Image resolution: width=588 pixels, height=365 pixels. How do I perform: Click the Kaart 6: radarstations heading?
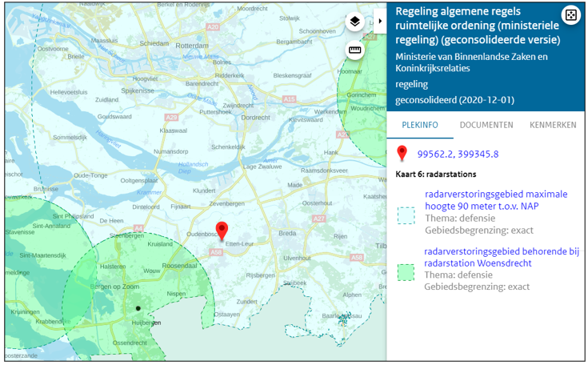(436, 174)
